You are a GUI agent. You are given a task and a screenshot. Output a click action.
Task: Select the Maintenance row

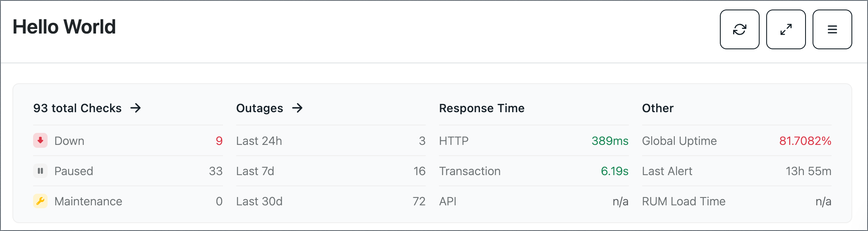128,201
